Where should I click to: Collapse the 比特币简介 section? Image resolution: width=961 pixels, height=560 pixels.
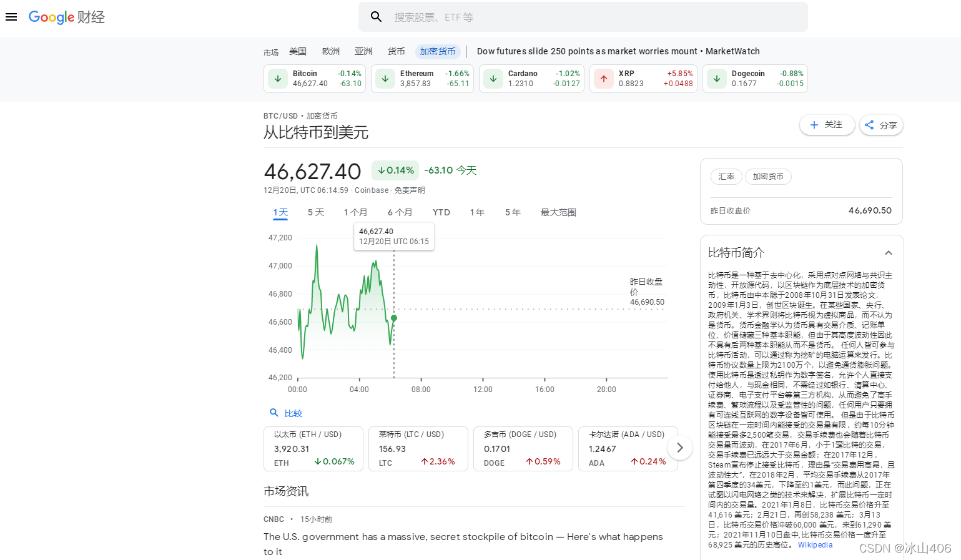click(889, 253)
